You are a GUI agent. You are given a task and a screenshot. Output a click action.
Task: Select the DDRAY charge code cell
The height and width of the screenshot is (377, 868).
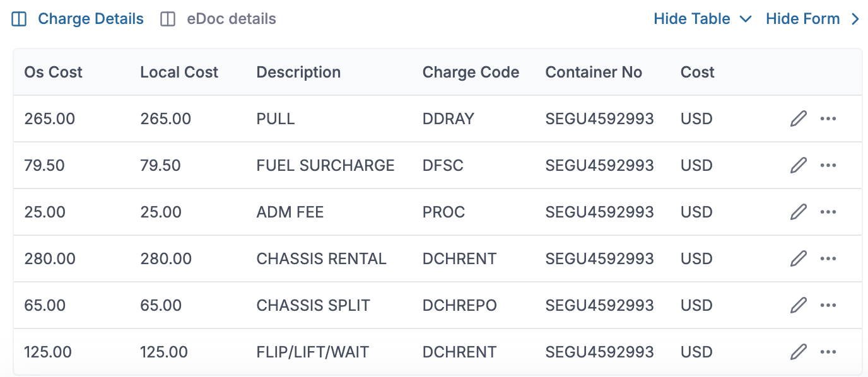(448, 119)
